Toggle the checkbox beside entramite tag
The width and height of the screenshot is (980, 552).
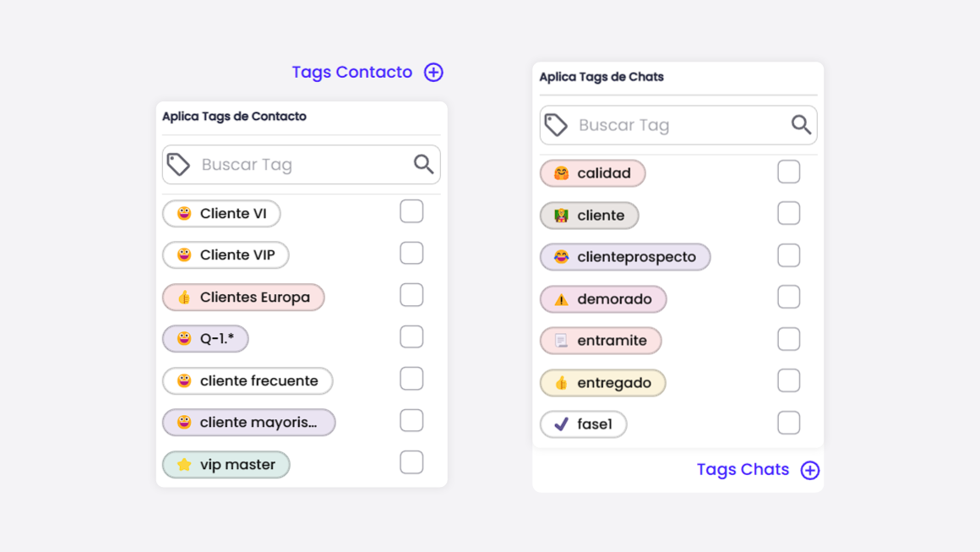click(788, 338)
